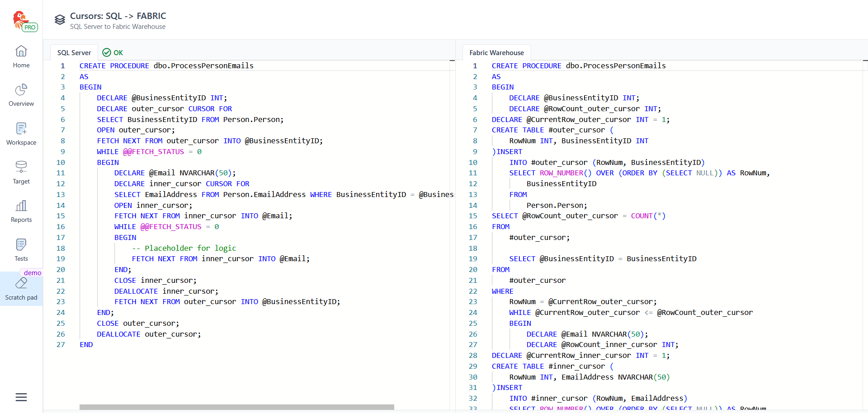Click the demo badge above Scratch pad
This screenshot has width=868, height=413.
[x=33, y=273]
